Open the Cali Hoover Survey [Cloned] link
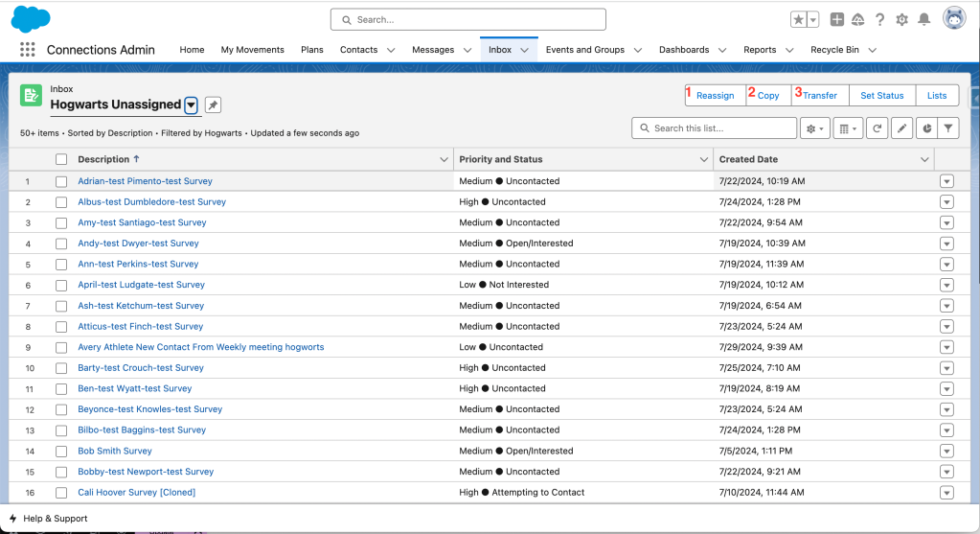 (x=136, y=493)
